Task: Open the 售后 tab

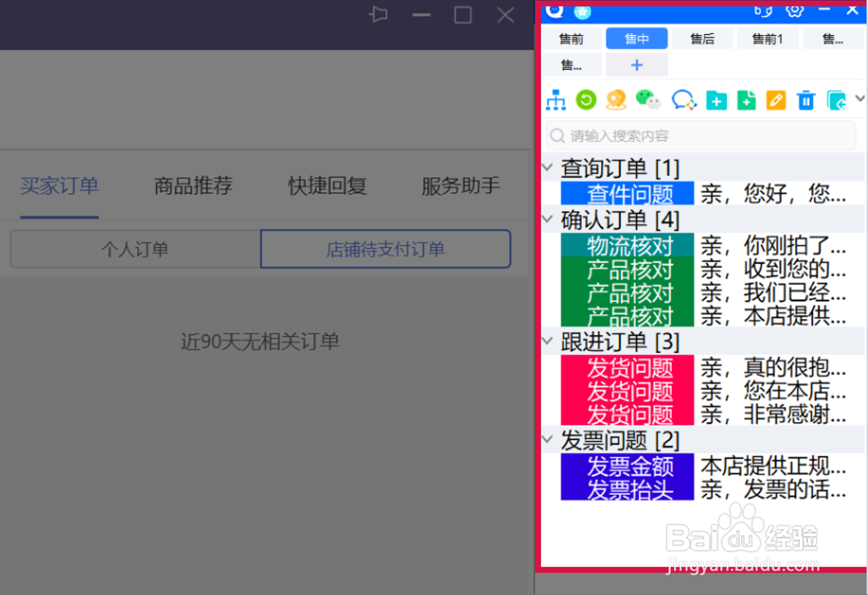Action: point(702,39)
